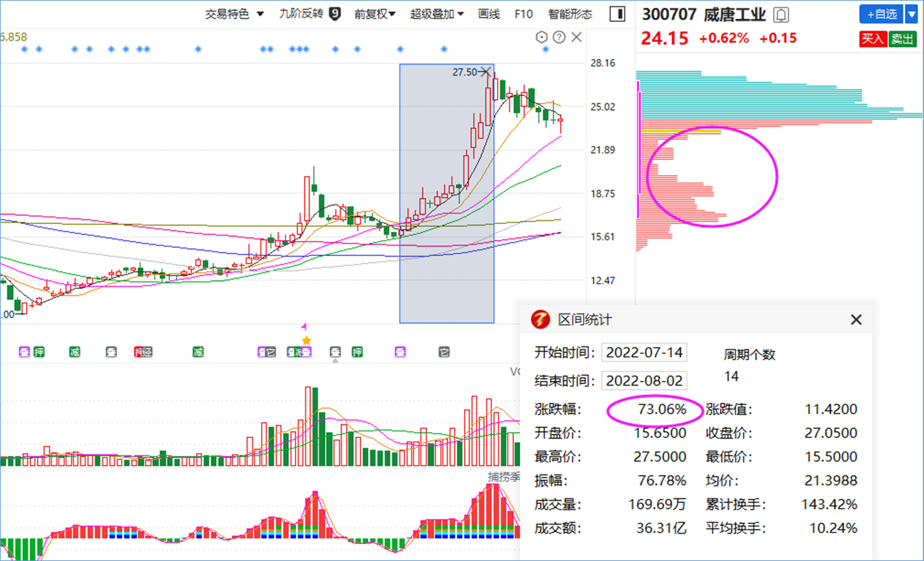
Task: Open the F10 company info item
Action: click(x=524, y=14)
